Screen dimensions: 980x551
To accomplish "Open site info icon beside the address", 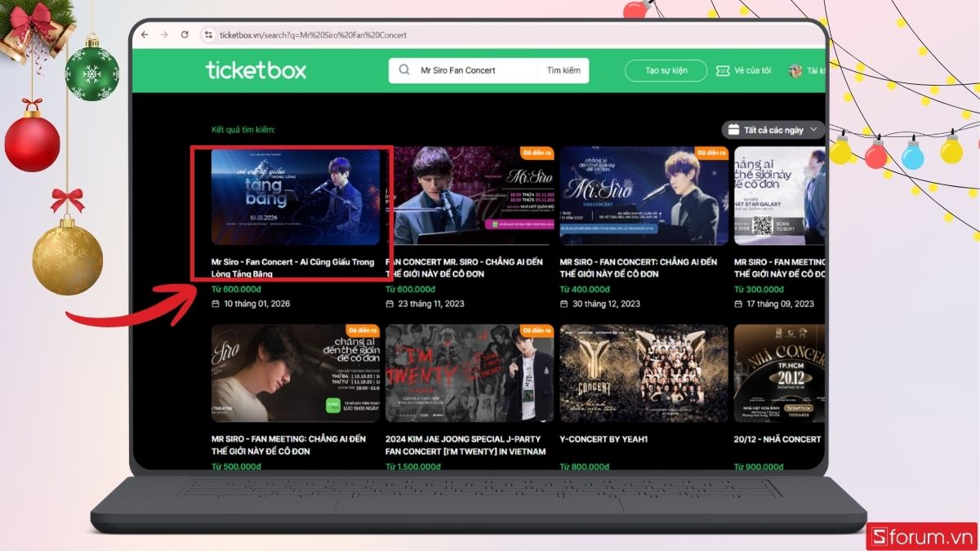I will pyautogui.click(x=208, y=35).
